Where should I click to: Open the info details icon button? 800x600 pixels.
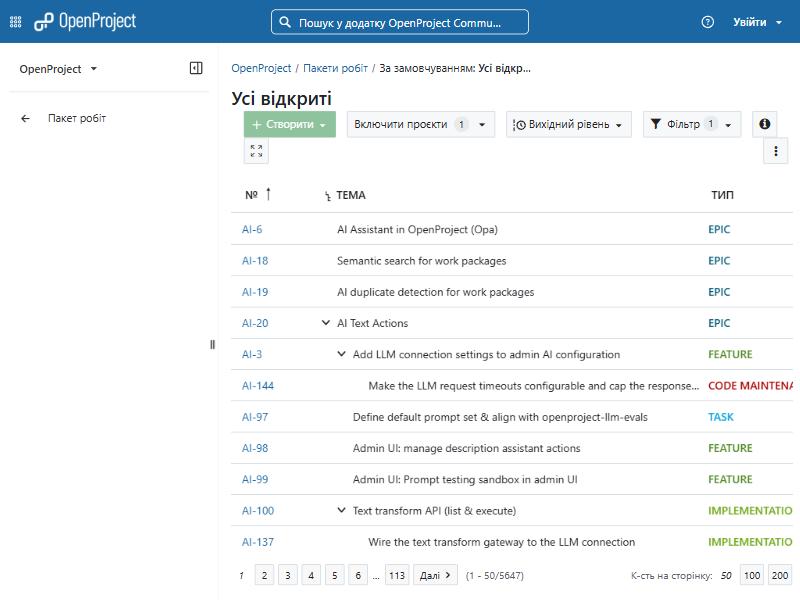click(764, 124)
